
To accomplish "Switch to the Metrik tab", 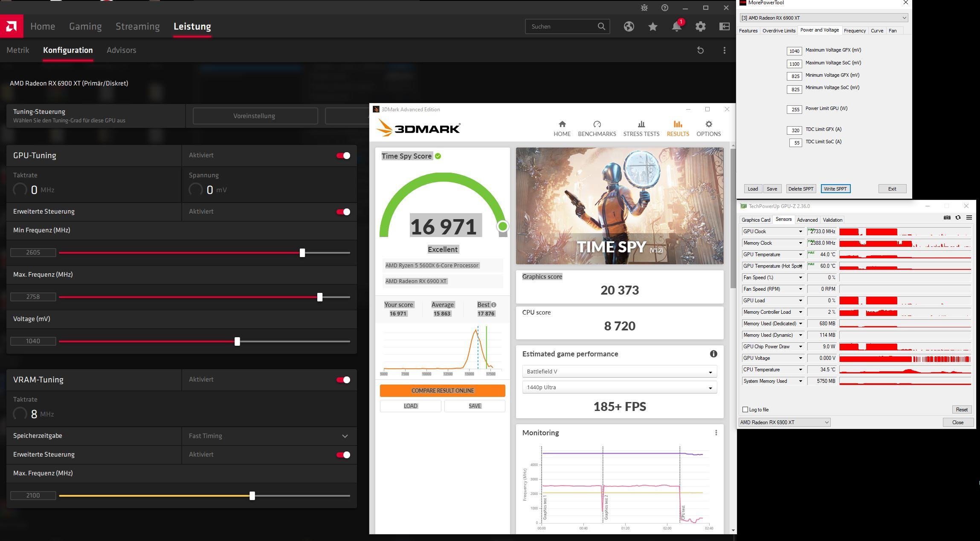I will [x=18, y=50].
